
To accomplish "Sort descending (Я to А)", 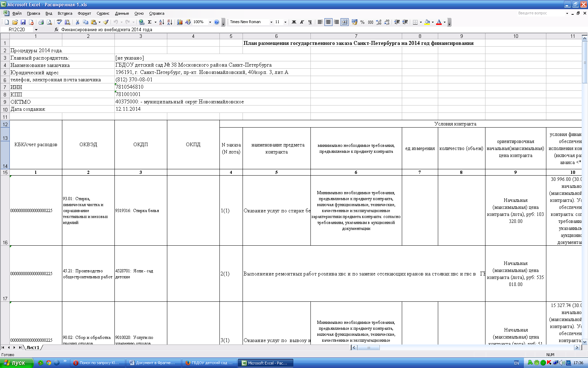I will click(x=170, y=22).
